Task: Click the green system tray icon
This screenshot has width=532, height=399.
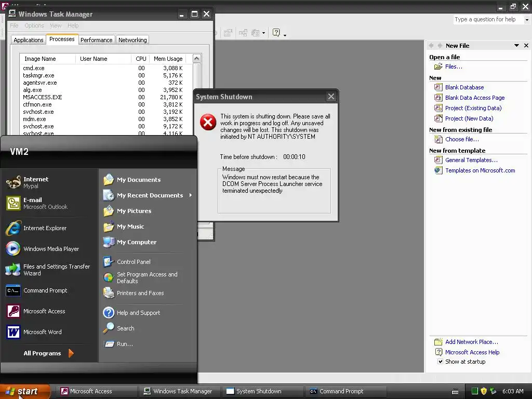Action: pyautogui.click(x=475, y=391)
